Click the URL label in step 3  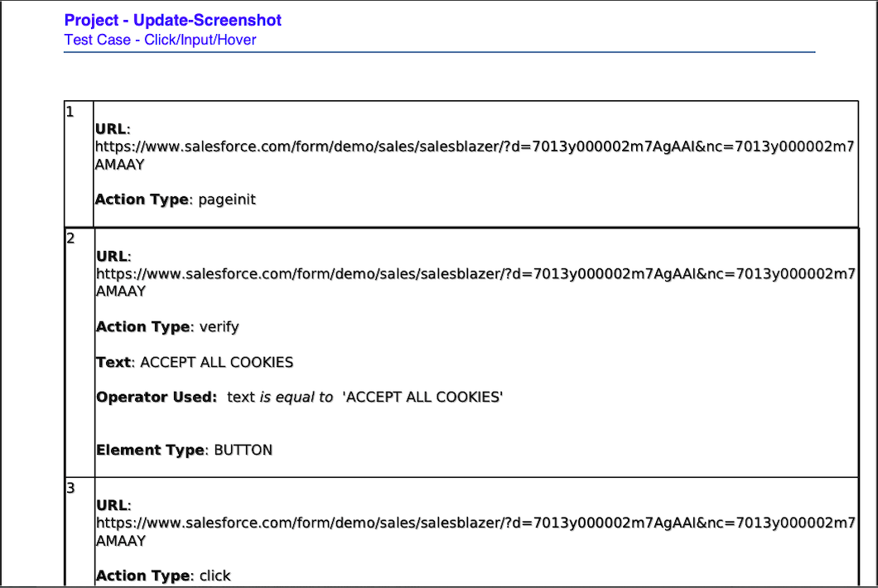click(113, 505)
